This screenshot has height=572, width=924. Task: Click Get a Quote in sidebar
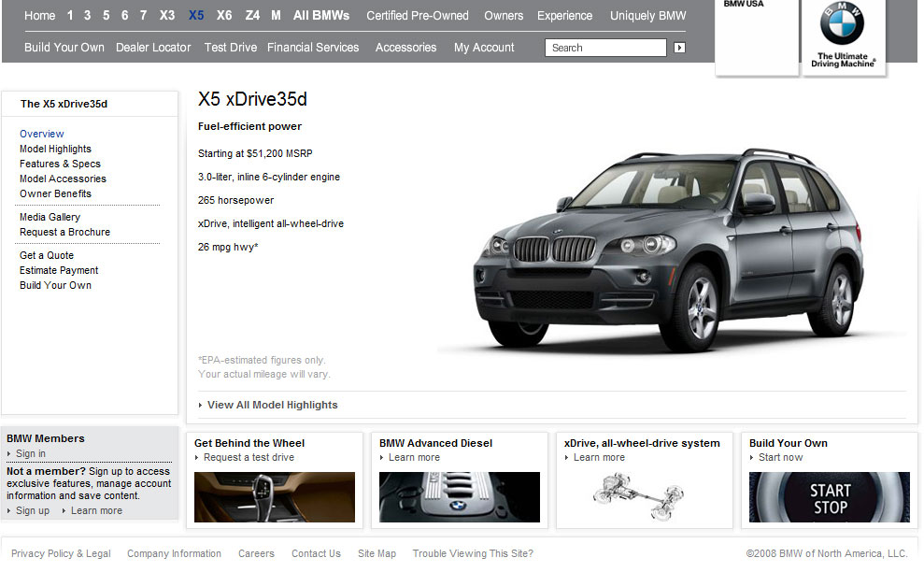pos(47,255)
